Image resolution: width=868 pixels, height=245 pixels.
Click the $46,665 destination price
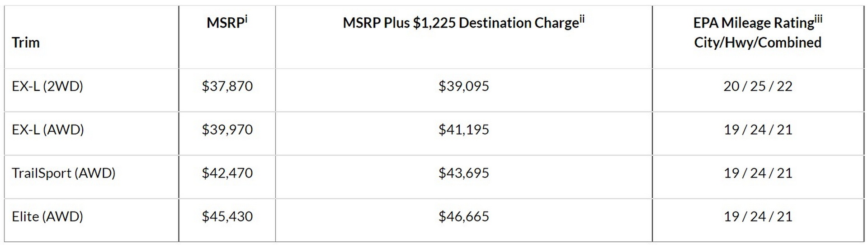point(463,216)
